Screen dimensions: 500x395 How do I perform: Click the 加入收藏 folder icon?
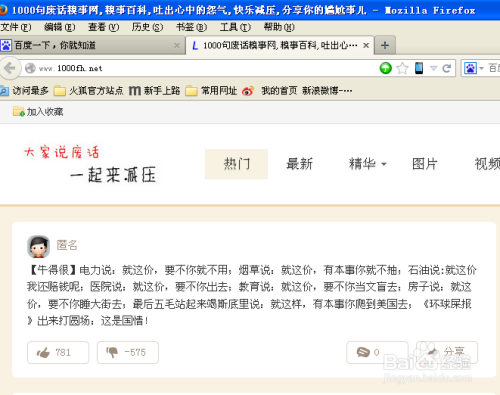19,112
